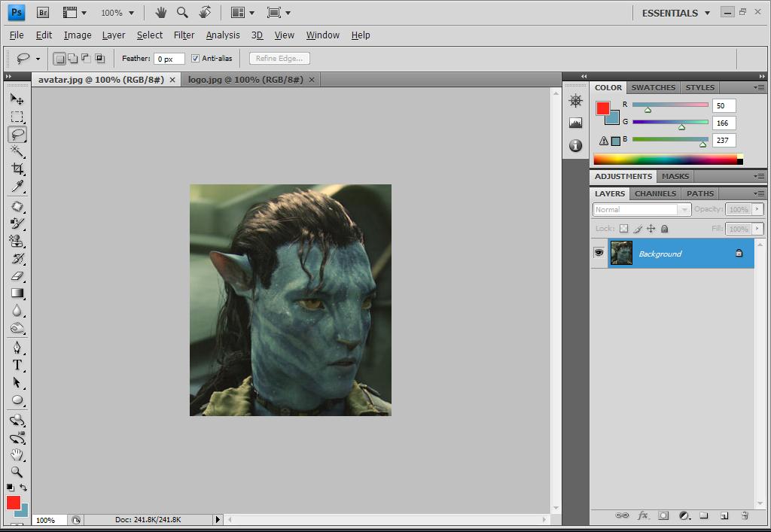Select the Gradient tool

tap(17, 293)
